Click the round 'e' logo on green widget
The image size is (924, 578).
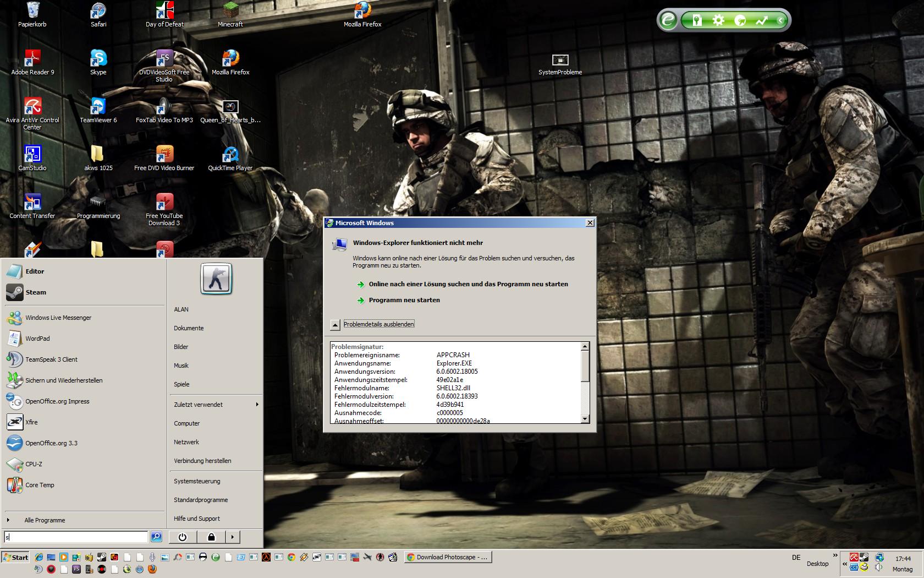pos(668,20)
